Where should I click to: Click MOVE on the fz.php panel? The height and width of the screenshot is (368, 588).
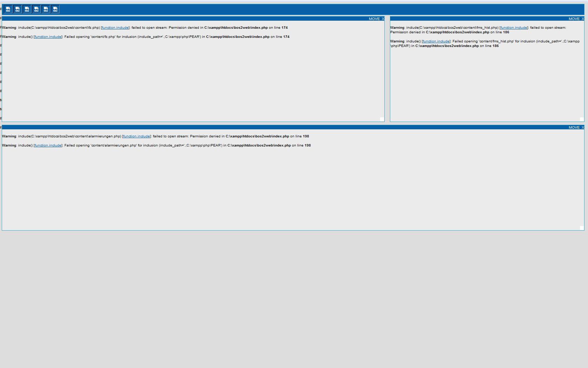tap(374, 19)
